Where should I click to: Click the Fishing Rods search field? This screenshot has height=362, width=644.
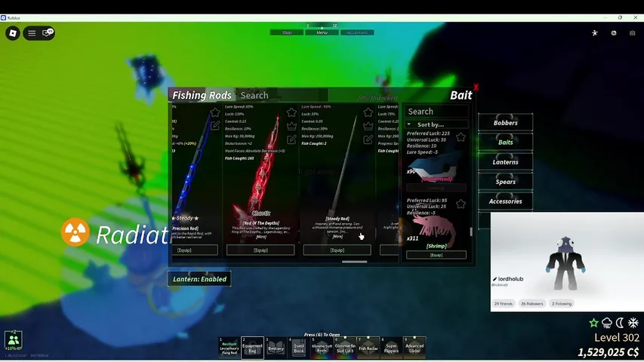tap(282, 95)
